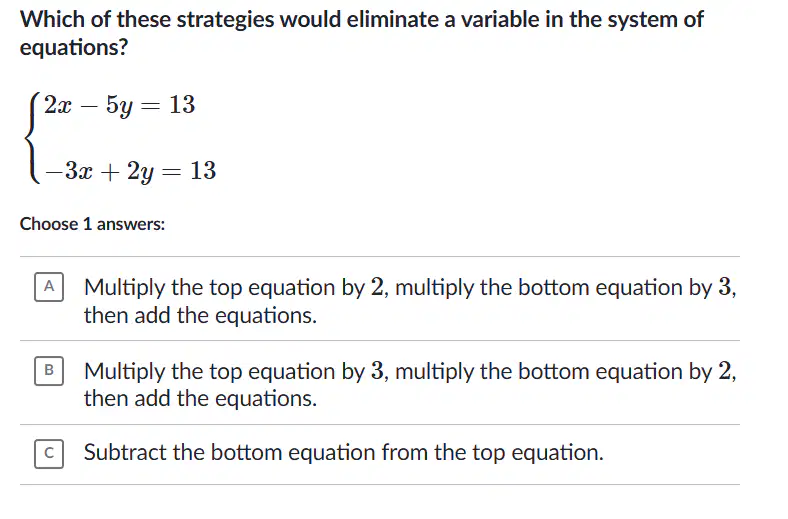The height and width of the screenshot is (519, 788).
Task: Click 'then add the equations.' in option B
Action: (x=201, y=399)
